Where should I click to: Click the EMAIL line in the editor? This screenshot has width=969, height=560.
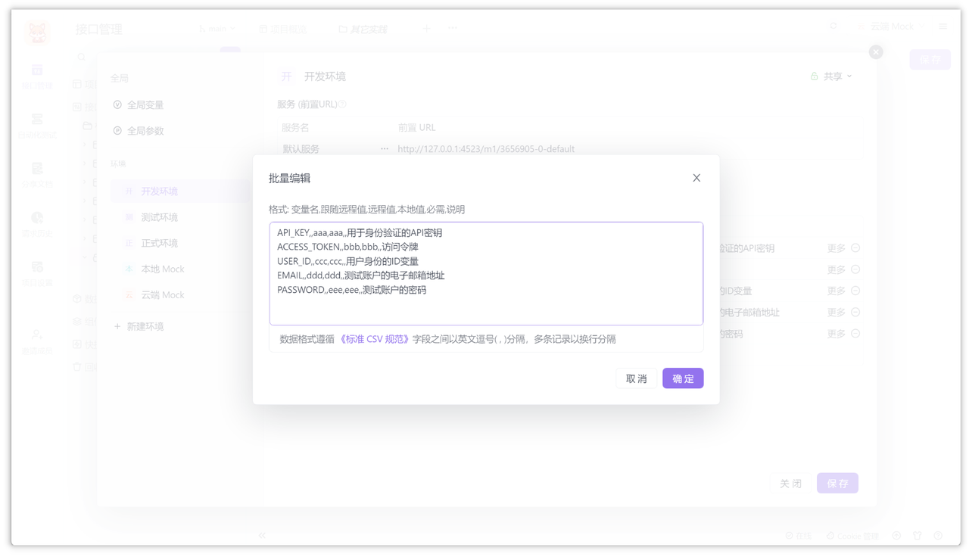coord(361,275)
